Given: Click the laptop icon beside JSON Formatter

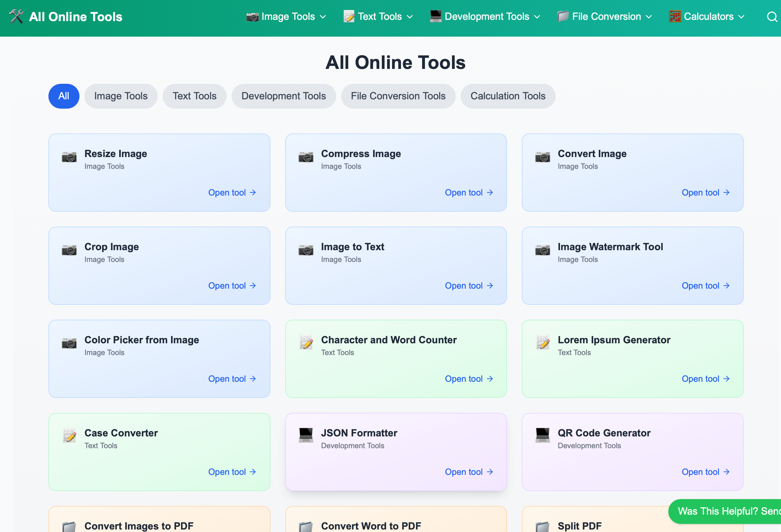Looking at the screenshot, I should (306, 435).
